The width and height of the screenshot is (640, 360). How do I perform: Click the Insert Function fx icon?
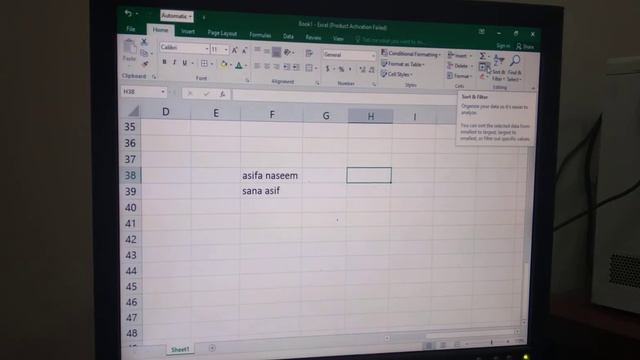(222, 94)
